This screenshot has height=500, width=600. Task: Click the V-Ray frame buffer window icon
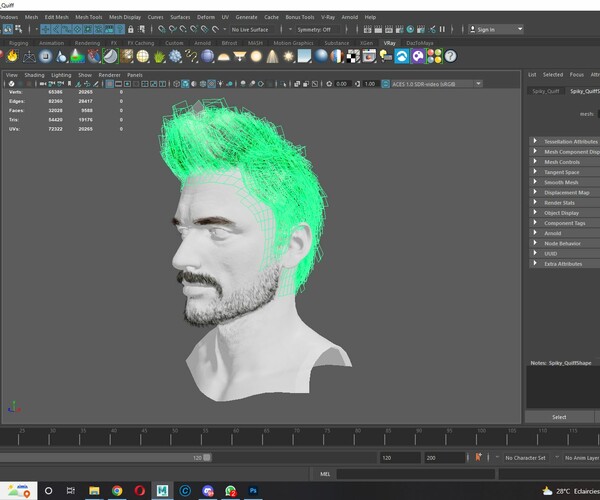[370, 56]
